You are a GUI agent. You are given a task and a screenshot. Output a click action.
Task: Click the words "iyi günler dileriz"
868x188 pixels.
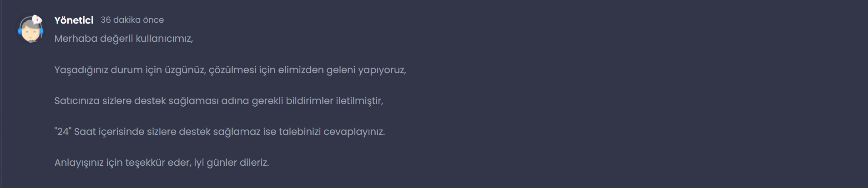coord(232,163)
